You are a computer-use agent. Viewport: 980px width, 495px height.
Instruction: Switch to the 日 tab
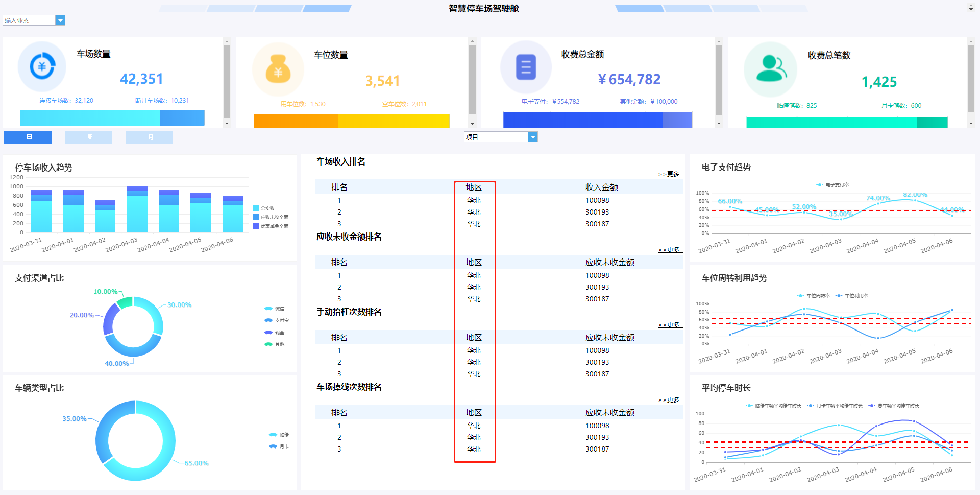point(28,137)
